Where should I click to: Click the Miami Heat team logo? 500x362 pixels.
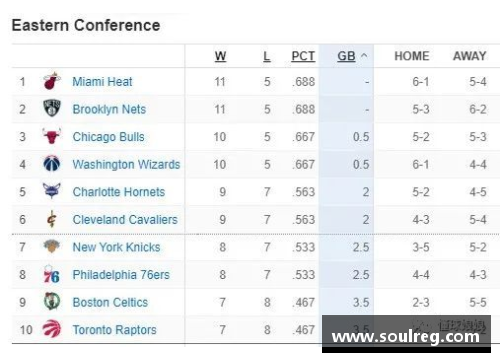click(x=52, y=81)
